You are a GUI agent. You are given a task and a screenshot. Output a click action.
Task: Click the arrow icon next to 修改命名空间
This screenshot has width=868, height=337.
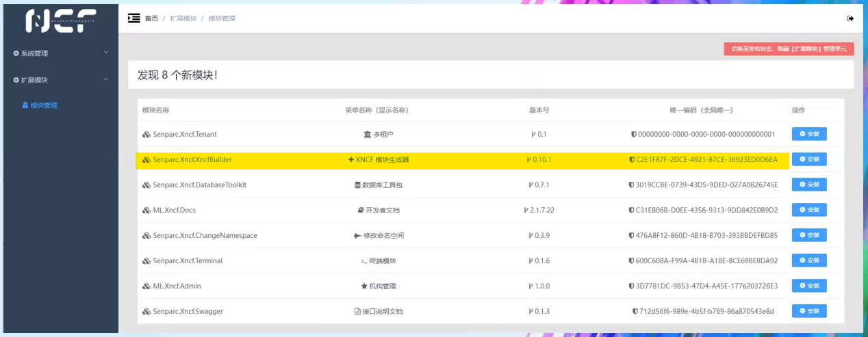click(x=357, y=236)
